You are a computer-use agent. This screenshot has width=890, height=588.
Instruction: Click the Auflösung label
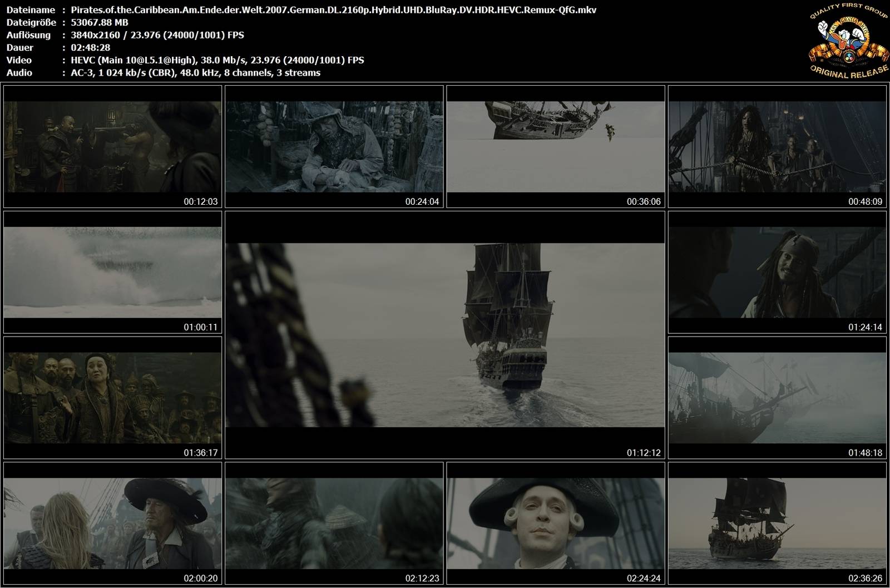(28, 35)
